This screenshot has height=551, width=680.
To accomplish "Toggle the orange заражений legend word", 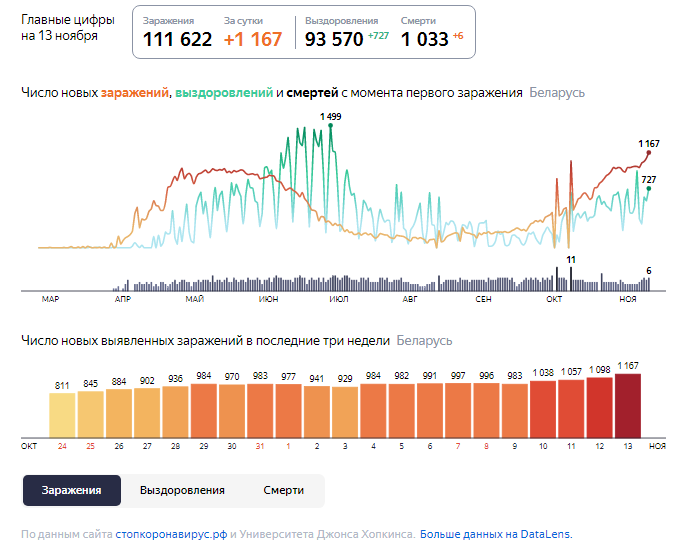I will pyautogui.click(x=135, y=93).
